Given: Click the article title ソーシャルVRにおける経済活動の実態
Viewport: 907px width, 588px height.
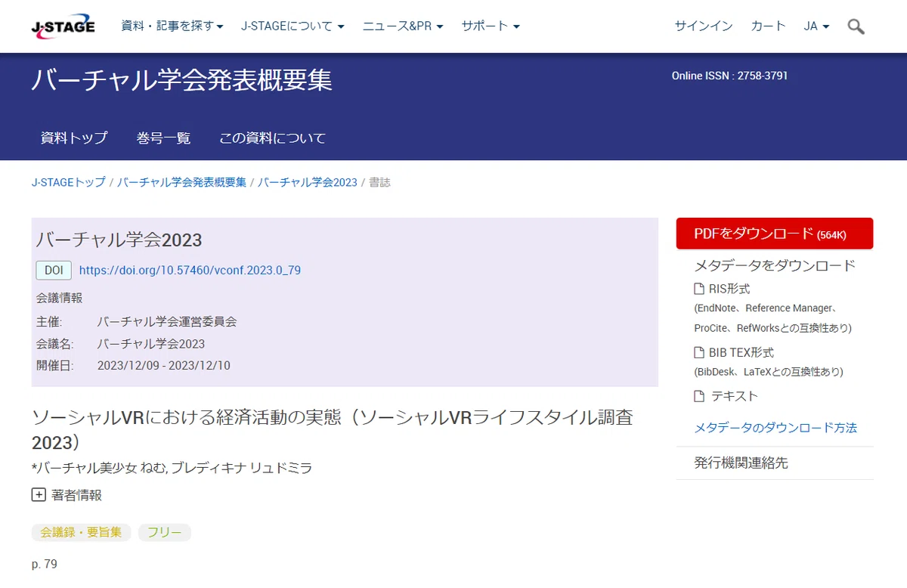Looking at the screenshot, I should pyautogui.click(x=333, y=429).
